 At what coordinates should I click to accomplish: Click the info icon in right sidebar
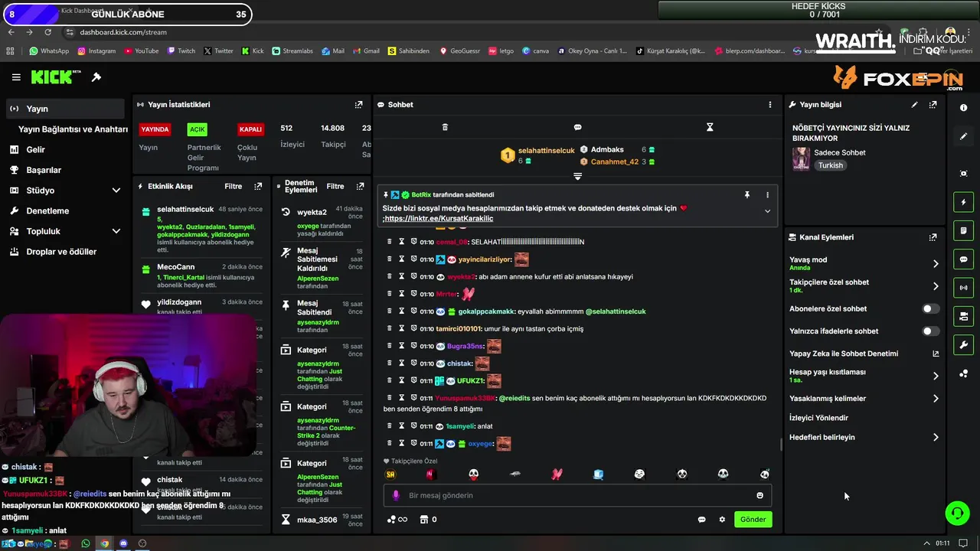pyautogui.click(x=963, y=108)
